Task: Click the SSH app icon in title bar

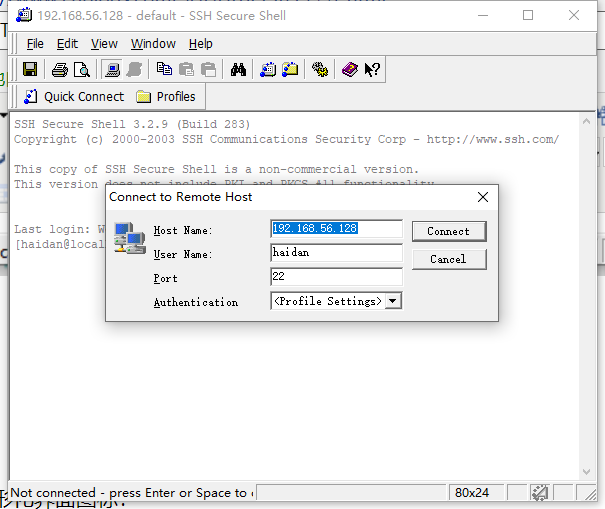Action: (x=24, y=15)
